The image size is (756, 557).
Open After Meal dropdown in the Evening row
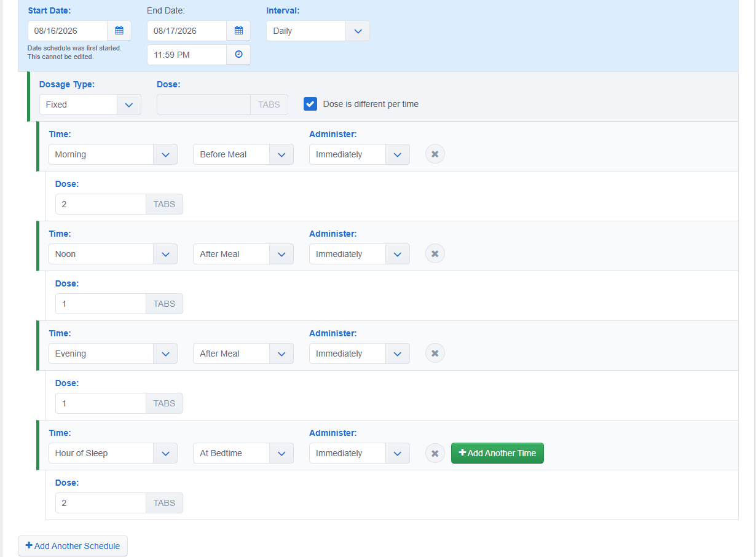click(243, 354)
